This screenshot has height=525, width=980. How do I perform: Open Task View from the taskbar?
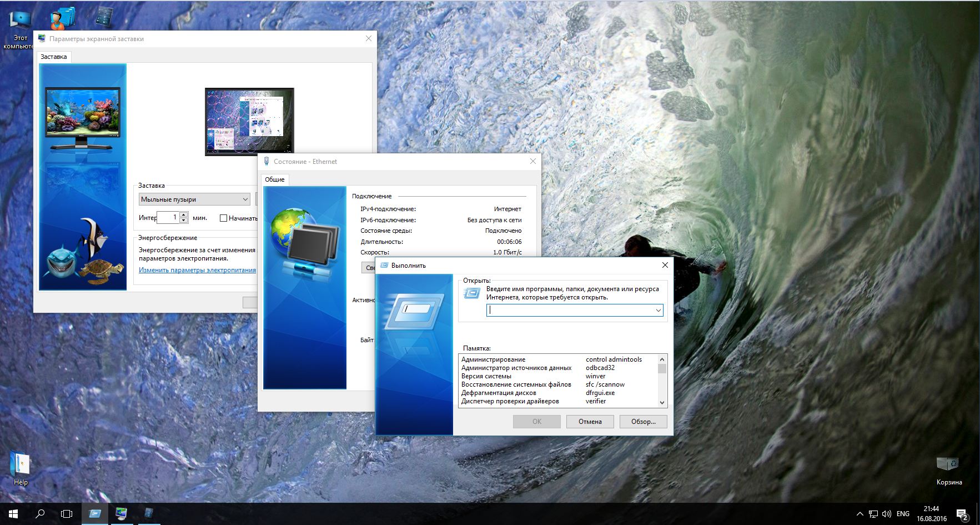[x=67, y=513]
